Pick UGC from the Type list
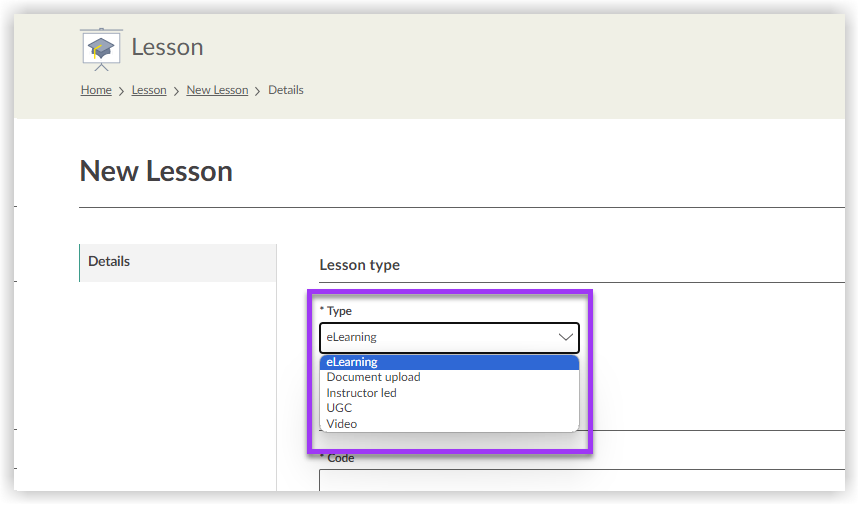 tap(449, 408)
